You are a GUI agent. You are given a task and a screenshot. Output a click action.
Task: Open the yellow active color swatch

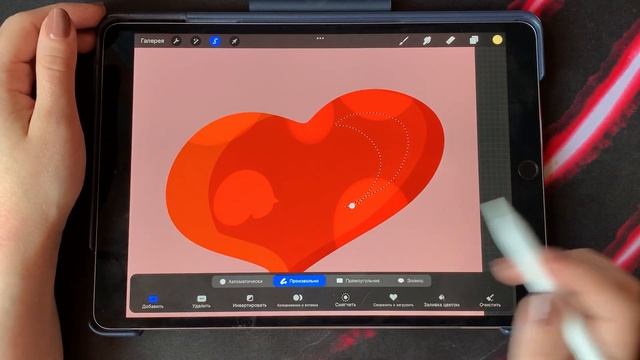coord(497,40)
